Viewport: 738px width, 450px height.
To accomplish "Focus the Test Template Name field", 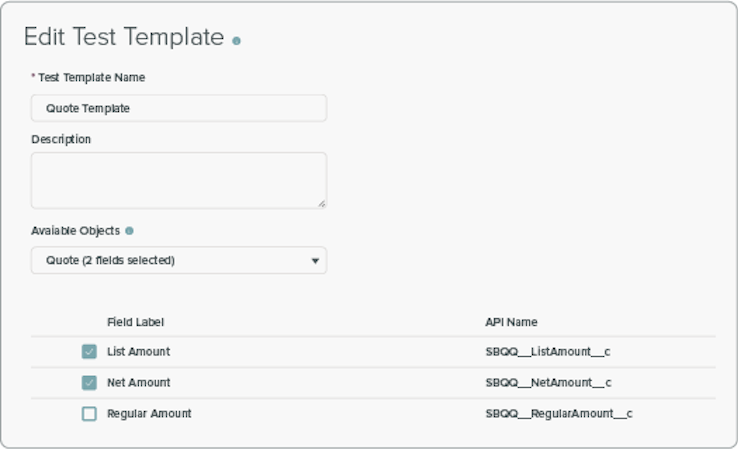I will point(178,108).
